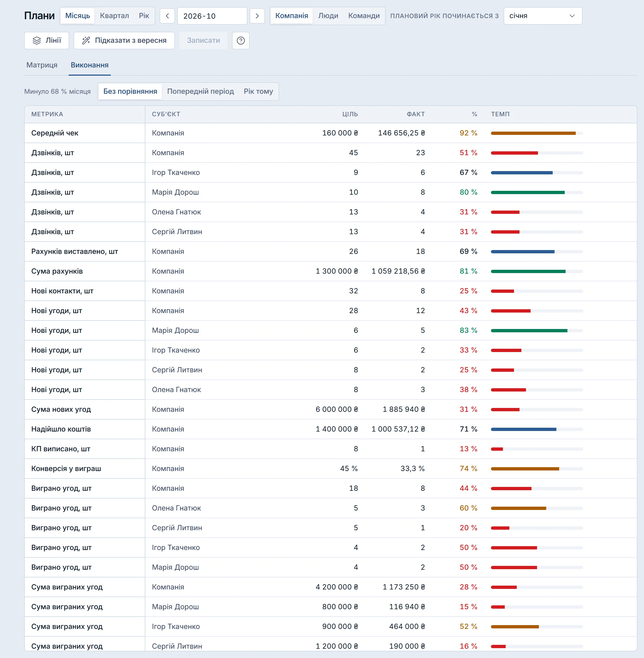Click the 33,3 % fact value
Image resolution: width=644 pixels, height=658 pixels.
pyautogui.click(x=413, y=469)
